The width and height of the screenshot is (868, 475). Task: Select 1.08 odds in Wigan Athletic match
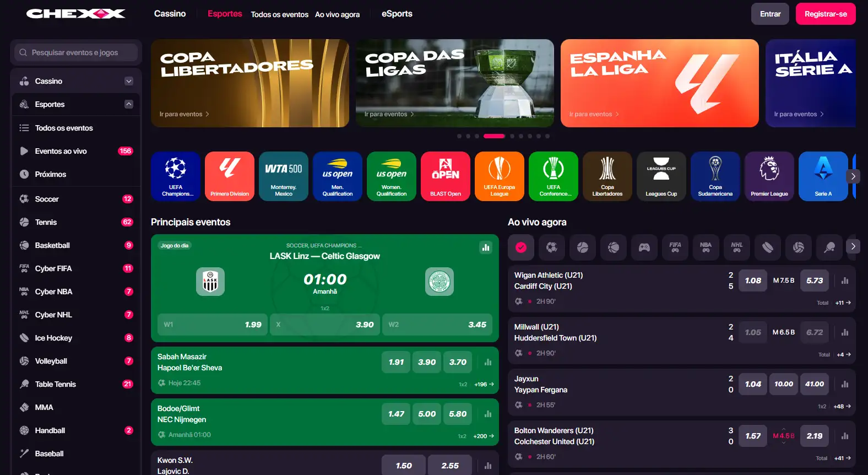753,280
